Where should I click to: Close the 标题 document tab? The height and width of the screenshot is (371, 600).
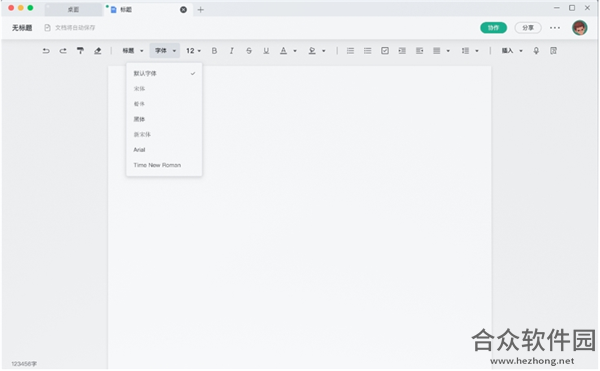(184, 10)
